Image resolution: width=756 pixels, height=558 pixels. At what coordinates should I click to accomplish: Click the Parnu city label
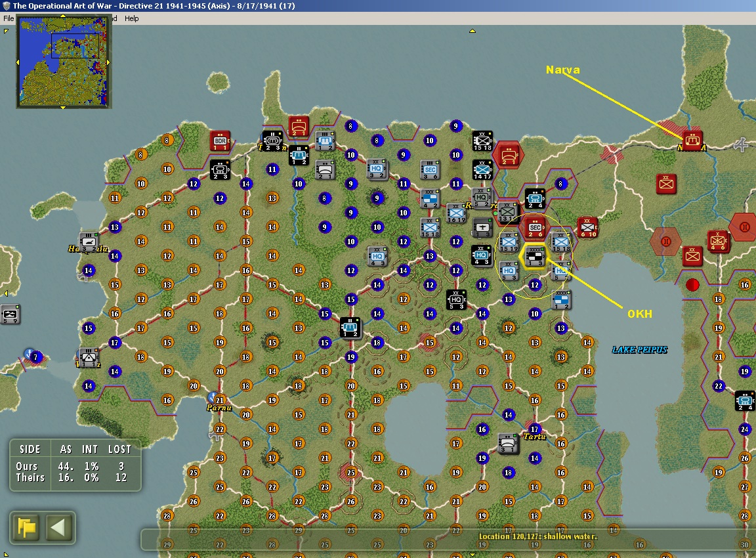coord(219,408)
